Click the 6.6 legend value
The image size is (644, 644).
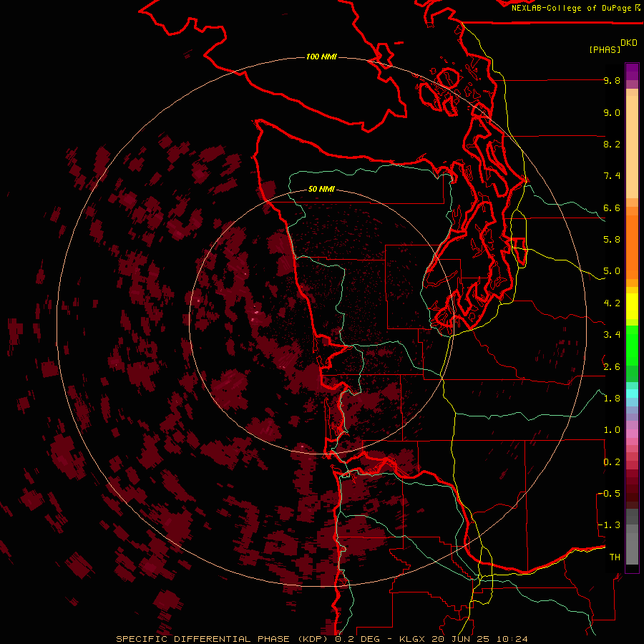tap(612, 208)
